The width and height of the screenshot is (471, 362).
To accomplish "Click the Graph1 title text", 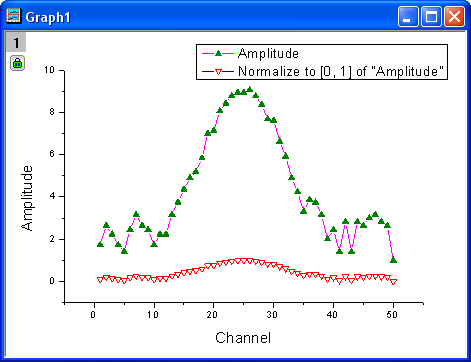I will pyautogui.click(x=48, y=17).
